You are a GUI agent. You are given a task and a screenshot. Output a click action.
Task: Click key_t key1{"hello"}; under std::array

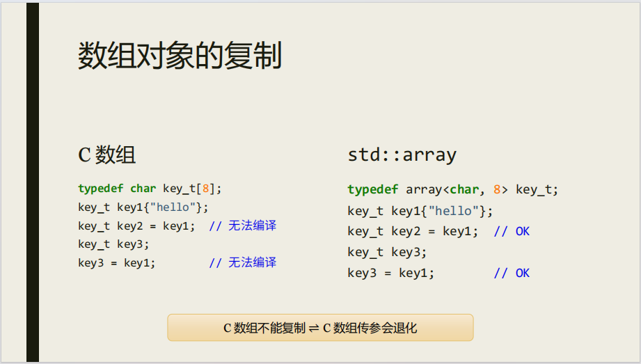click(x=420, y=211)
